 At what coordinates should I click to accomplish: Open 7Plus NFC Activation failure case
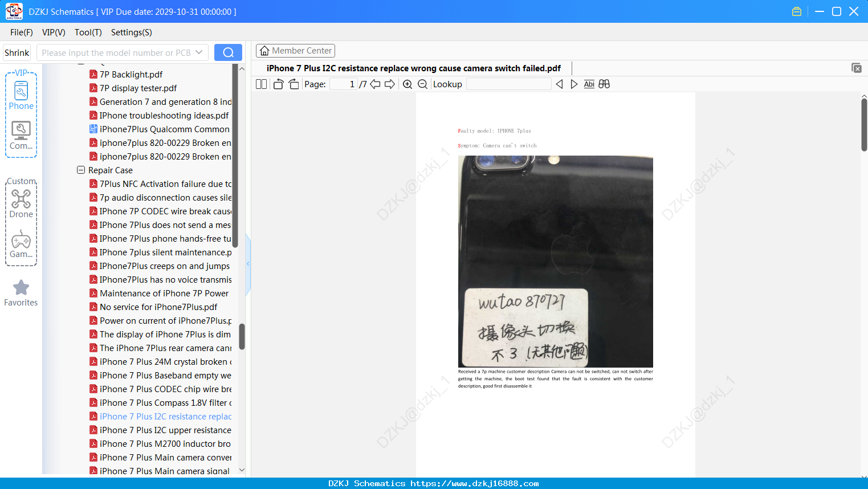coord(166,184)
